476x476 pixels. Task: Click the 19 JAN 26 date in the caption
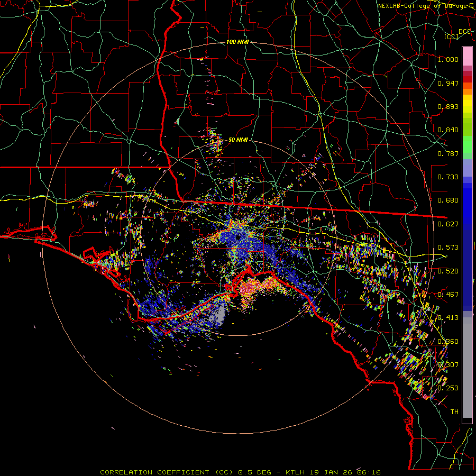coord(330,472)
